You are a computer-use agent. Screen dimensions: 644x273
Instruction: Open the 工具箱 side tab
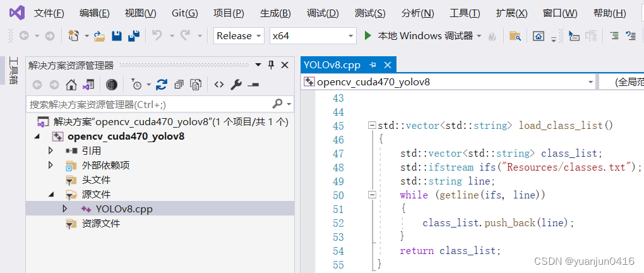click(x=14, y=71)
